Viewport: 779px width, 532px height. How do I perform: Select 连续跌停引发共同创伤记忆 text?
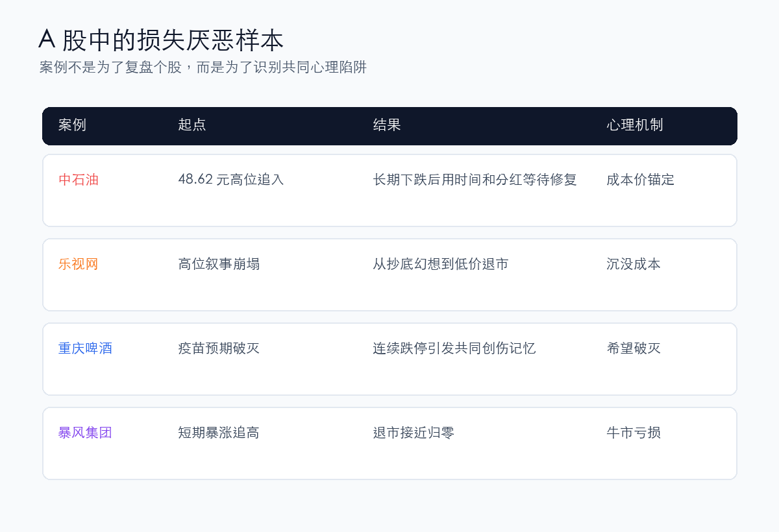(454, 348)
